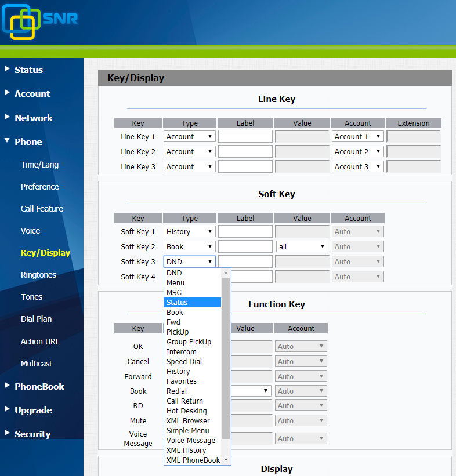Screen dimensions: 456x476
Task: Select Status in the open dropdown list
Action: (192, 303)
